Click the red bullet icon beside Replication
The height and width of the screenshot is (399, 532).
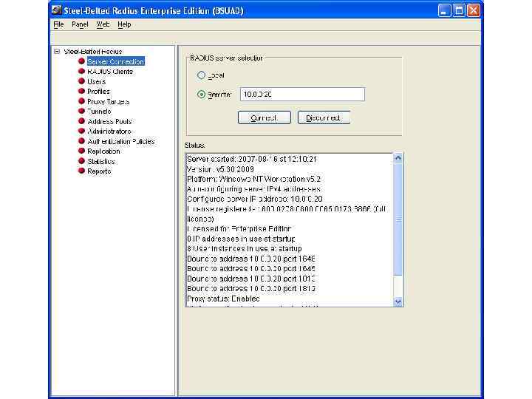[x=81, y=151]
